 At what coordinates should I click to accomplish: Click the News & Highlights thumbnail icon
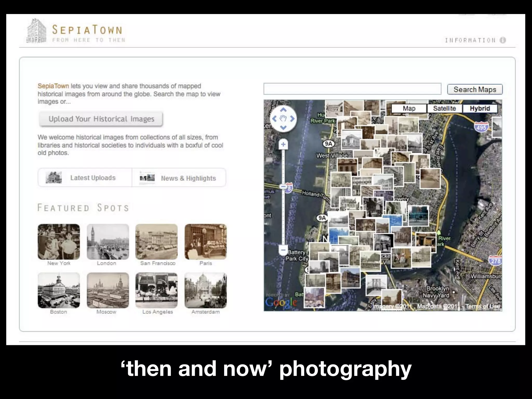pyautogui.click(x=147, y=178)
